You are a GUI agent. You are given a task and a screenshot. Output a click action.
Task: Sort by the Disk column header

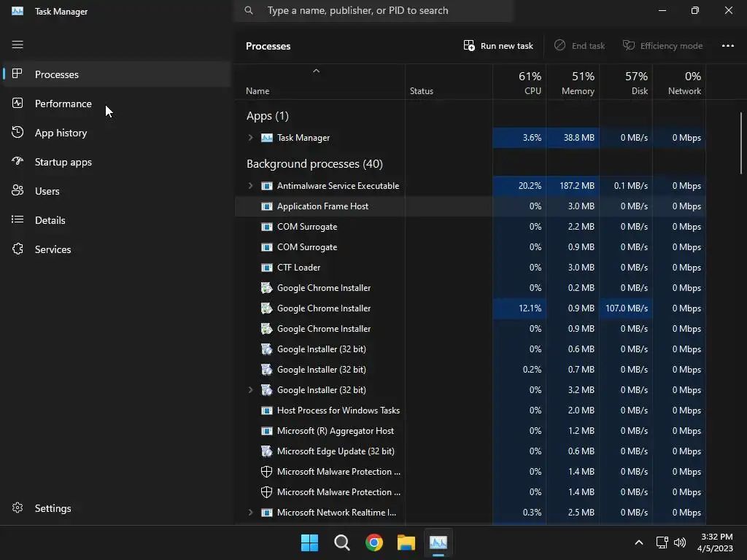point(626,82)
